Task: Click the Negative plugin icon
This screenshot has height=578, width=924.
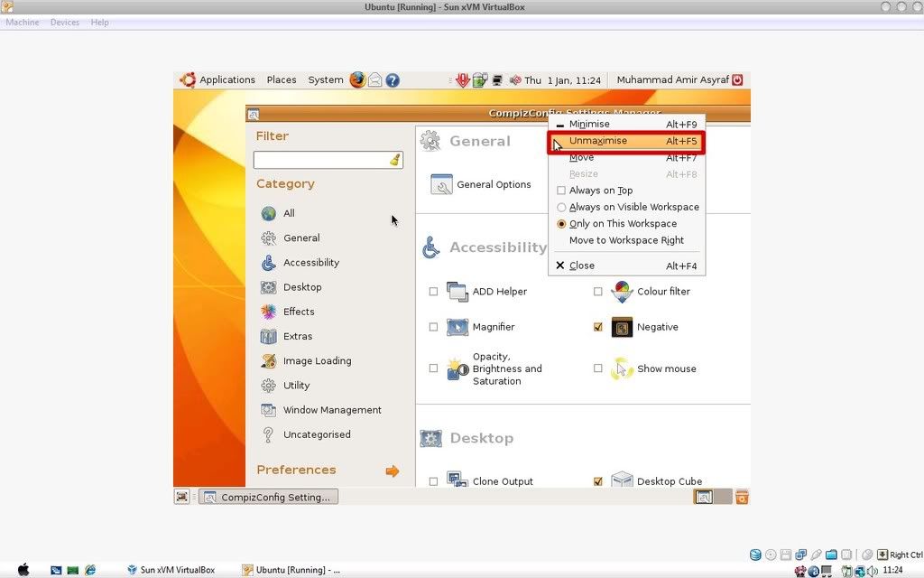Action: (622, 327)
